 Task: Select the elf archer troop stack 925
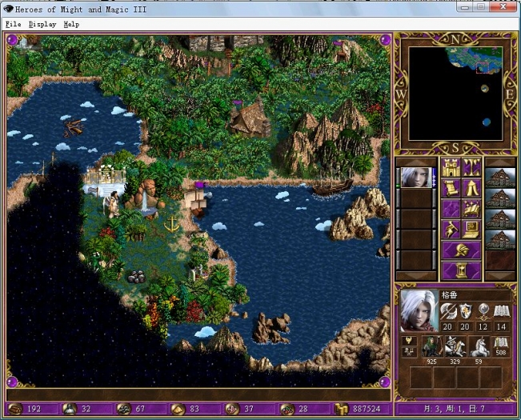(x=432, y=346)
